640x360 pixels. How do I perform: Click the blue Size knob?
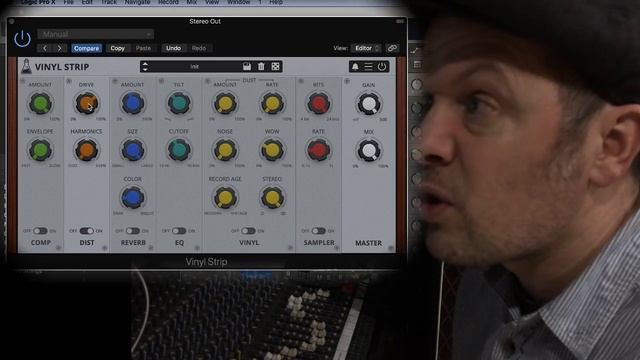pos(133,150)
